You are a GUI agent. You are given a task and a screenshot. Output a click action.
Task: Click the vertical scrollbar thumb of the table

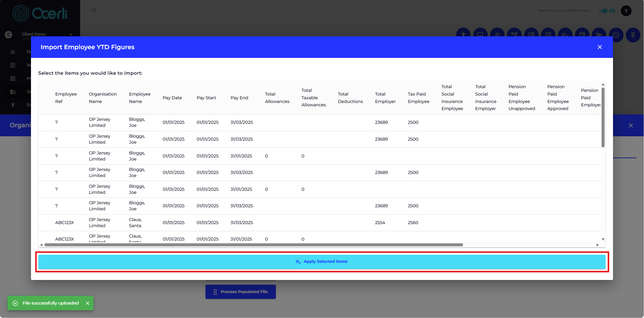tap(603, 117)
